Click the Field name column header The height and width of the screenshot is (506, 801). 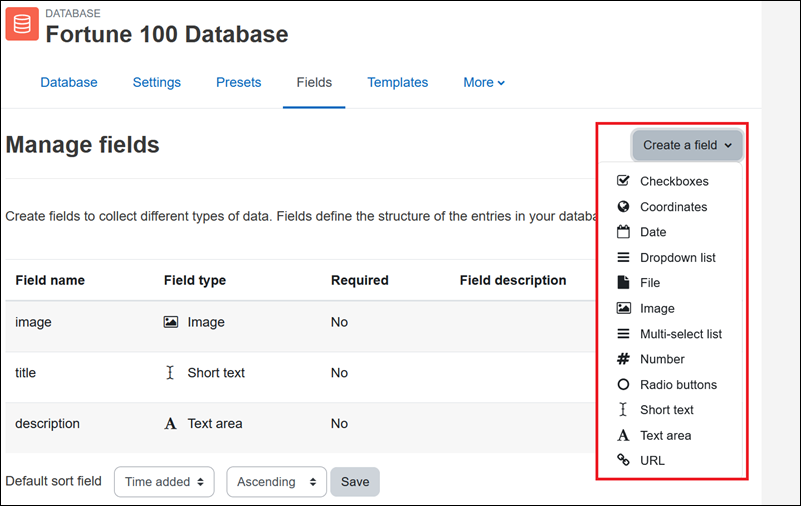(x=50, y=280)
